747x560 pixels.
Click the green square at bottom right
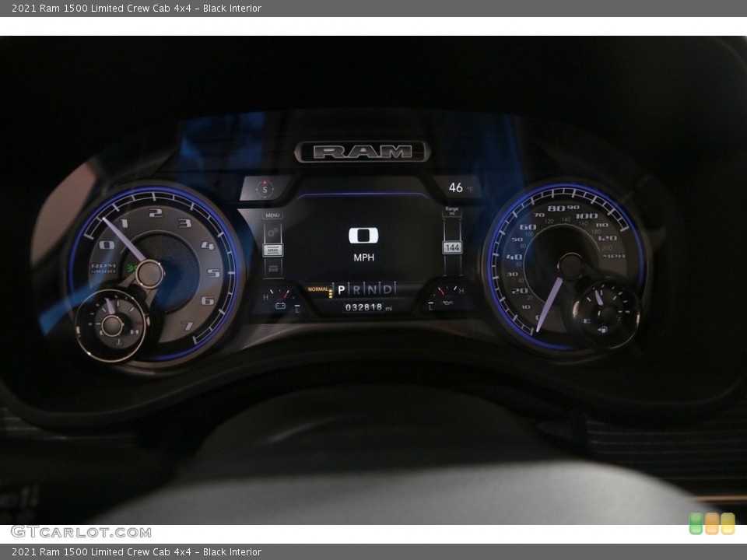(696, 523)
